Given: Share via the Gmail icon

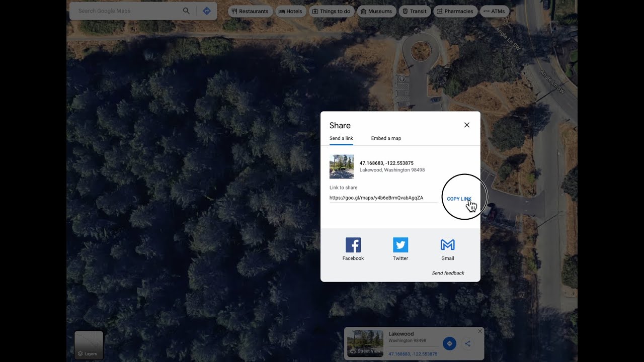Looking at the screenshot, I should (448, 245).
